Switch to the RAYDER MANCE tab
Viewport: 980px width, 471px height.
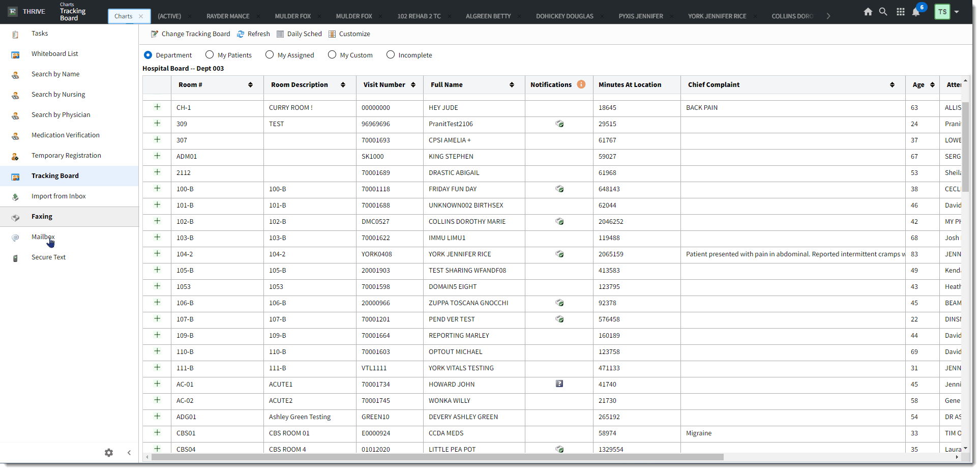click(228, 16)
